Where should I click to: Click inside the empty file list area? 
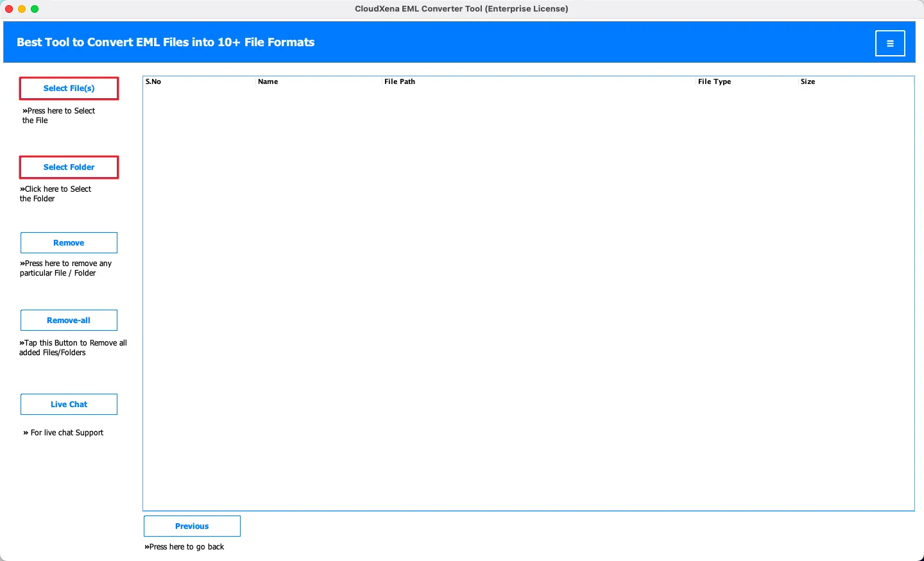[527, 295]
